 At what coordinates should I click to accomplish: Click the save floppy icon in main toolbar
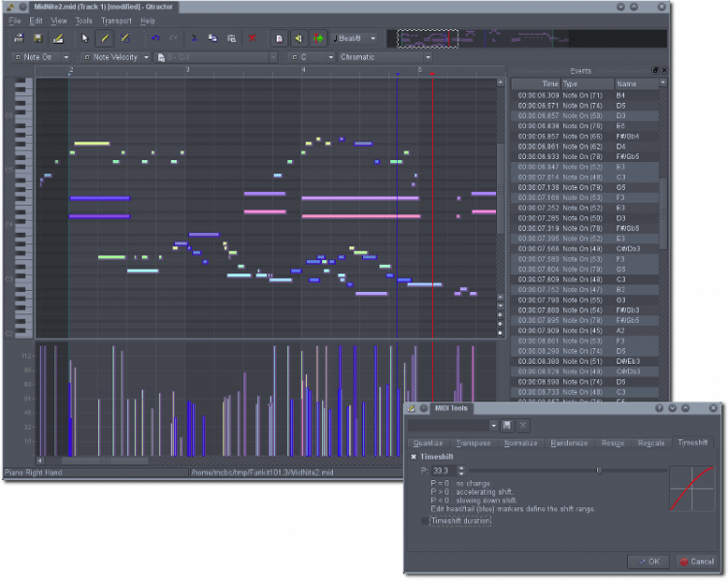(x=38, y=39)
